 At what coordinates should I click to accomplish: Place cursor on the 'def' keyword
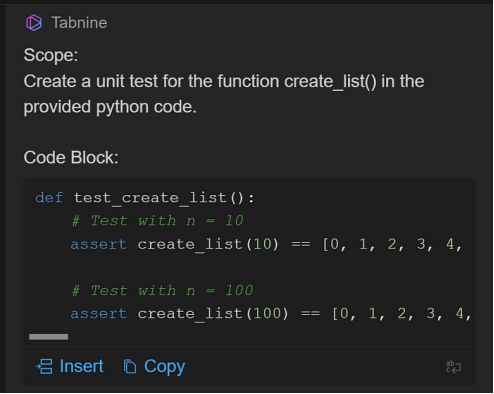coord(49,198)
